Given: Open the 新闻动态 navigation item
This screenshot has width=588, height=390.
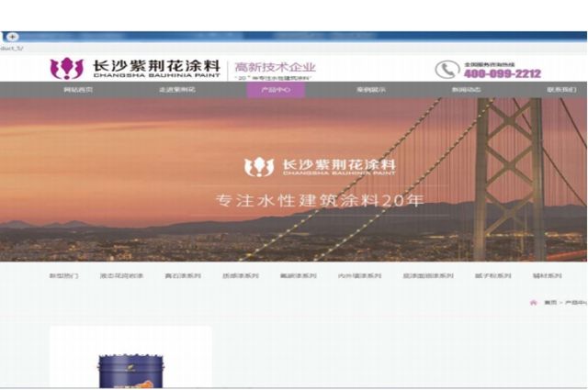Looking at the screenshot, I should (x=466, y=90).
